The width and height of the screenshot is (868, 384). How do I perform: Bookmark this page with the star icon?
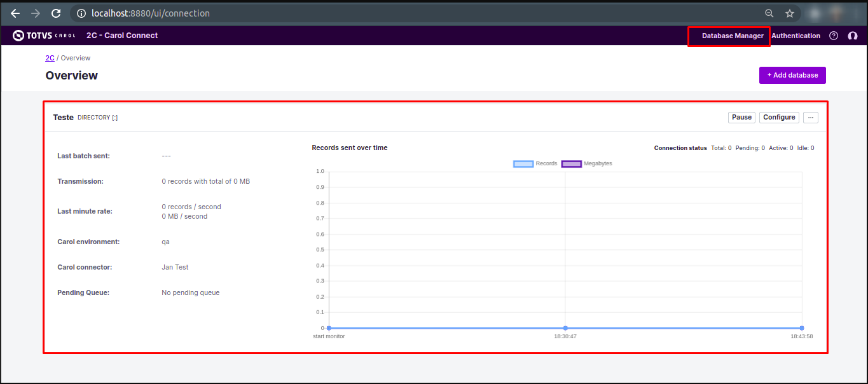(x=789, y=13)
